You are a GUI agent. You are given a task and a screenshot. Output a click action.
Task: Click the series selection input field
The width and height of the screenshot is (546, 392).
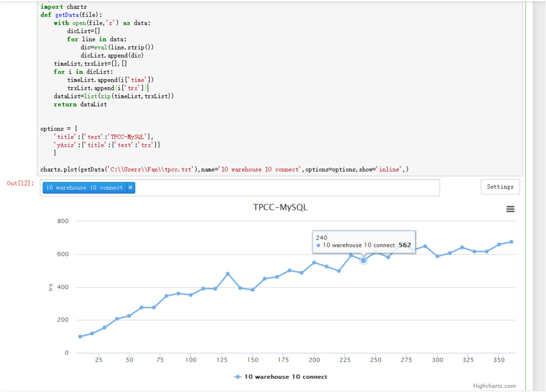240,188
